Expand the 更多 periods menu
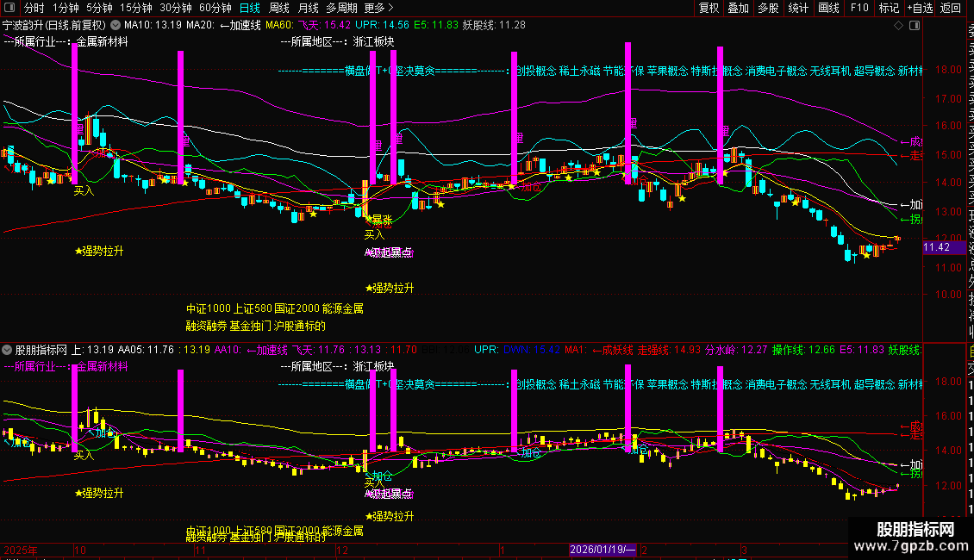Image resolution: width=974 pixels, height=560 pixels. (x=378, y=8)
